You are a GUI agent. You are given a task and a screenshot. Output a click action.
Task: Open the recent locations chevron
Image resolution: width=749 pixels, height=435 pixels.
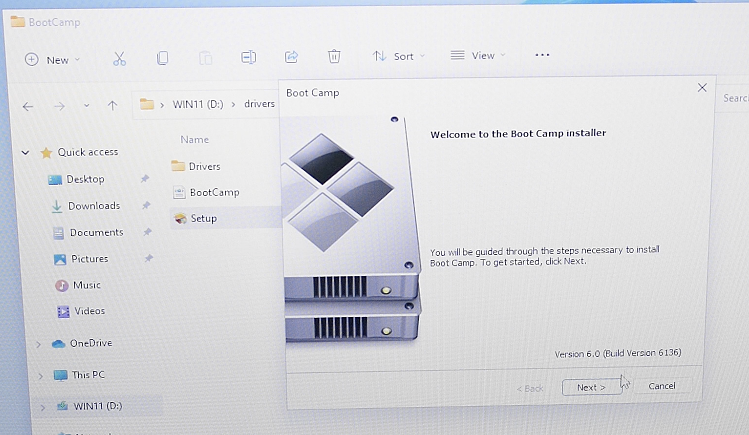coord(86,106)
